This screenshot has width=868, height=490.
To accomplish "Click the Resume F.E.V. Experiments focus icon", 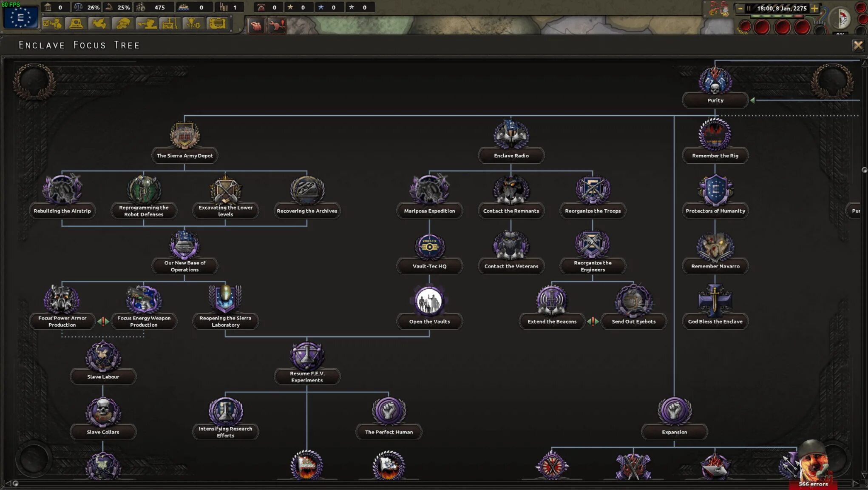I will pyautogui.click(x=307, y=356).
